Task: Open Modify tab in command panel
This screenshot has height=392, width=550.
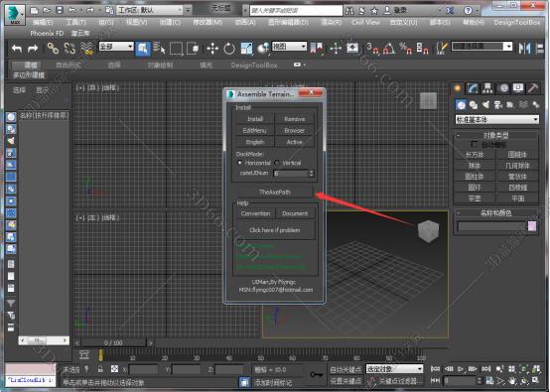Action: pos(473,88)
